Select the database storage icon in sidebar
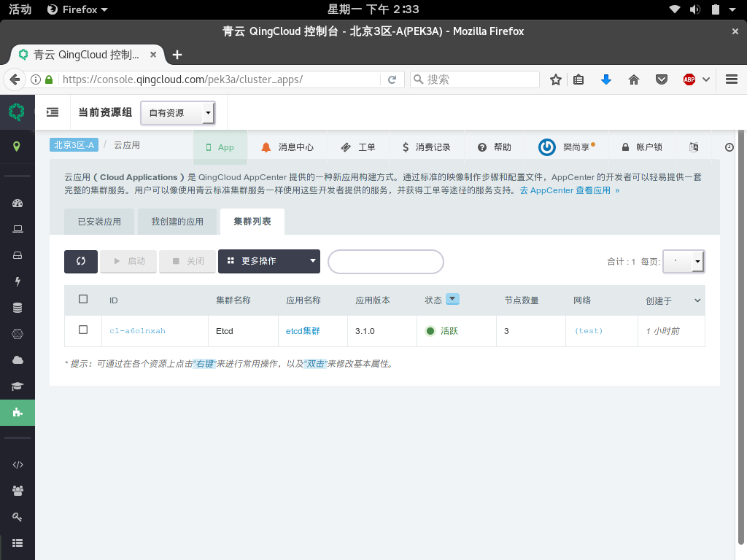Viewport: 747px width, 560px height. [17, 307]
